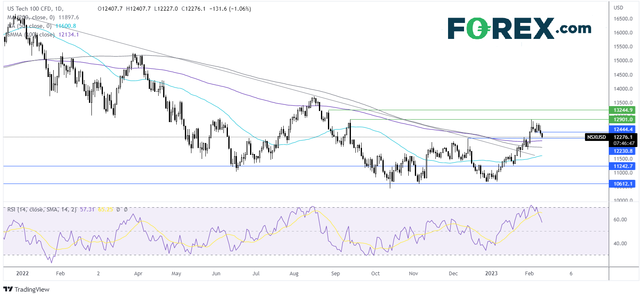Viewport: 644px width, 297px height.
Task: Click the blue 11242.7 support label
Action: [x=623, y=166]
